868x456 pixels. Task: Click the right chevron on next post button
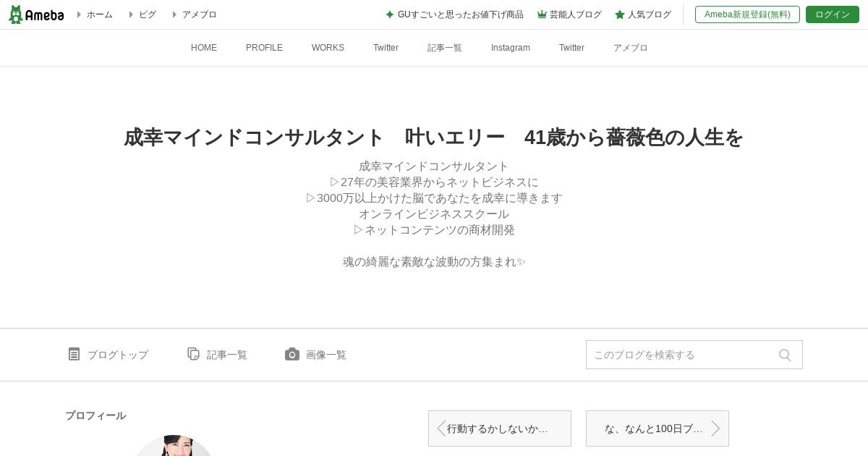point(716,428)
